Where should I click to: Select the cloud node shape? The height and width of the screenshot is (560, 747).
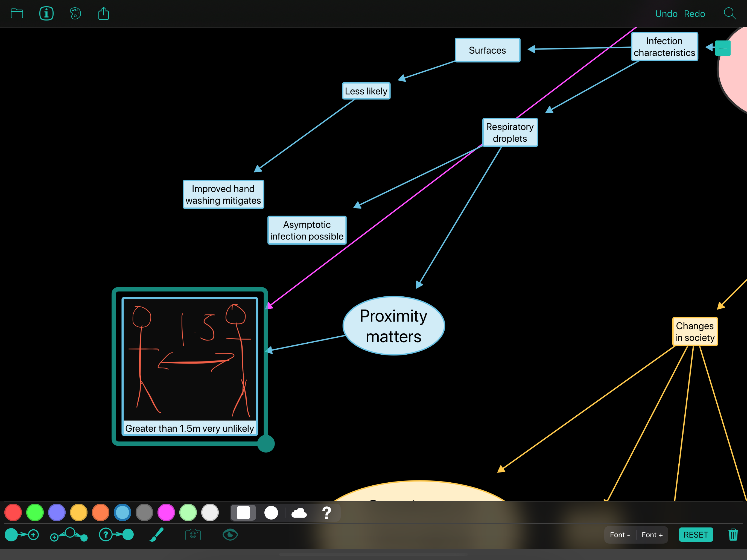click(299, 513)
